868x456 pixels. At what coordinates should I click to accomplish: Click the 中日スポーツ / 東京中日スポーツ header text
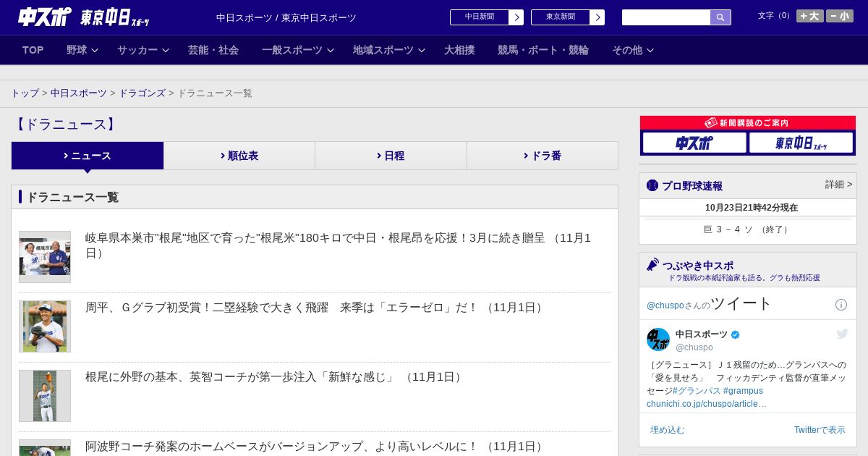pyautogui.click(x=286, y=18)
